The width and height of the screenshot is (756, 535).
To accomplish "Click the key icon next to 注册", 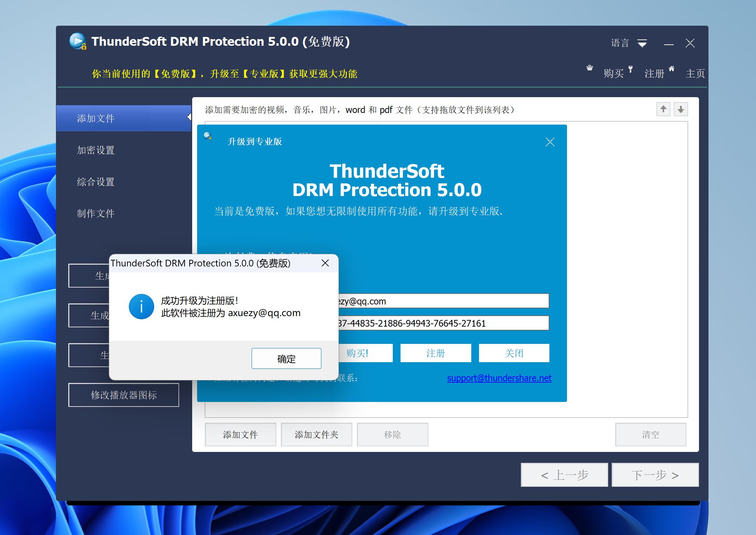I will (630, 69).
